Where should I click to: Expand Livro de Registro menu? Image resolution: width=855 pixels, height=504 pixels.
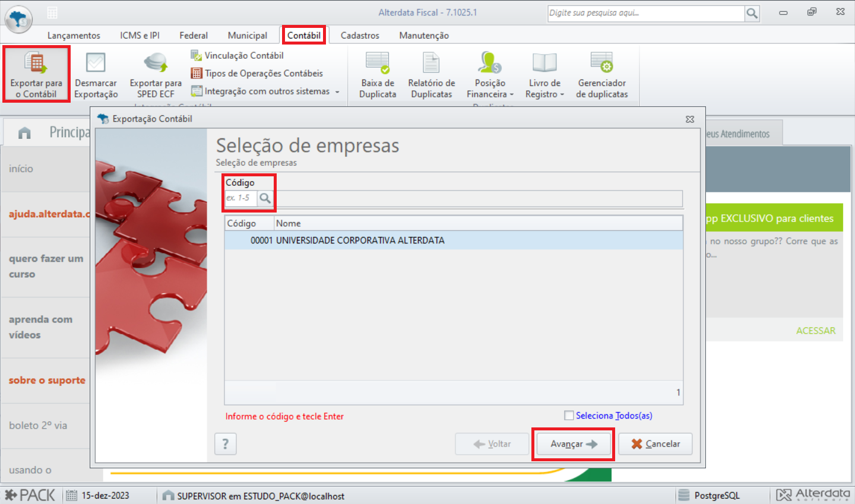point(544,75)
